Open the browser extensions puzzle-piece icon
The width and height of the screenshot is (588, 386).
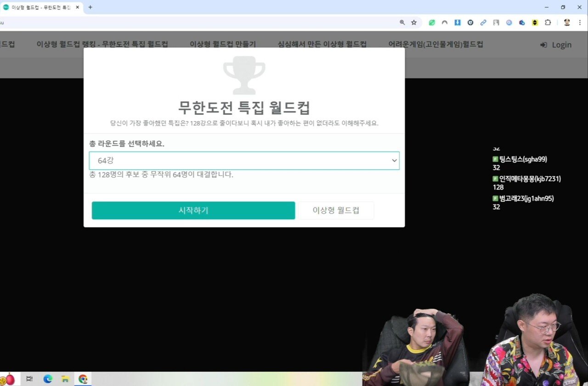coord(547,22)
